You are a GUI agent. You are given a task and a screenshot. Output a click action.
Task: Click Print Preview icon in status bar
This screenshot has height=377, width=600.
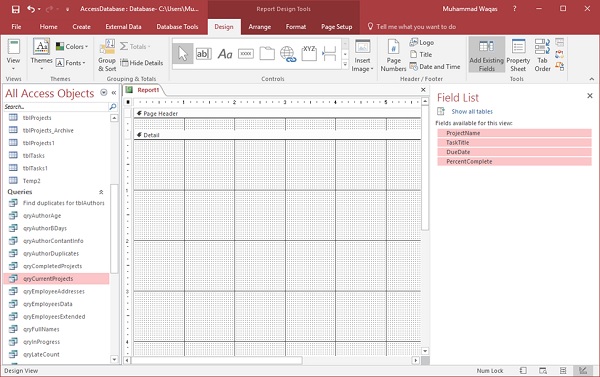[x=543, y=370]
